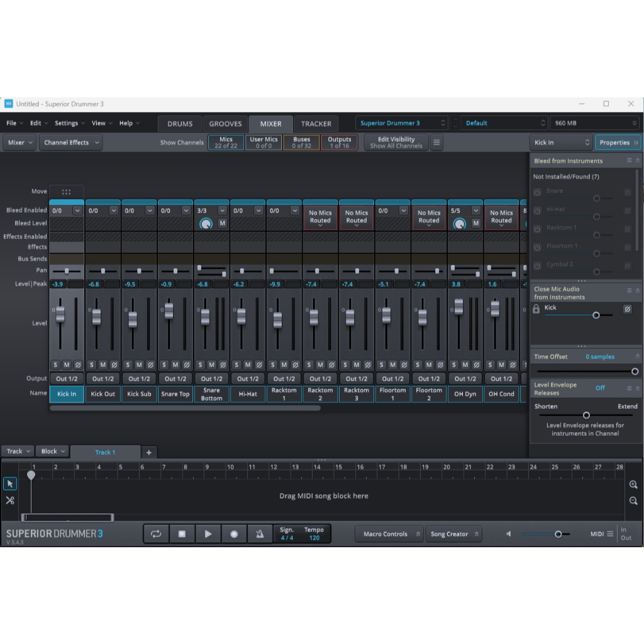The image size is (644, 644).
Task: Open the Kick In channel selector dropdown
Action: (561, 143)
